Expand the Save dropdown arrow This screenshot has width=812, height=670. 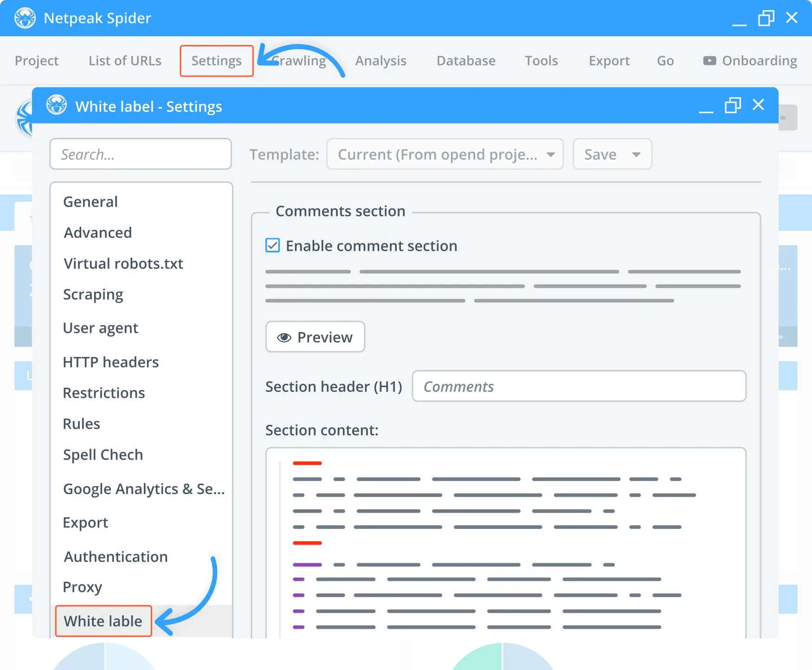point(636,155)
